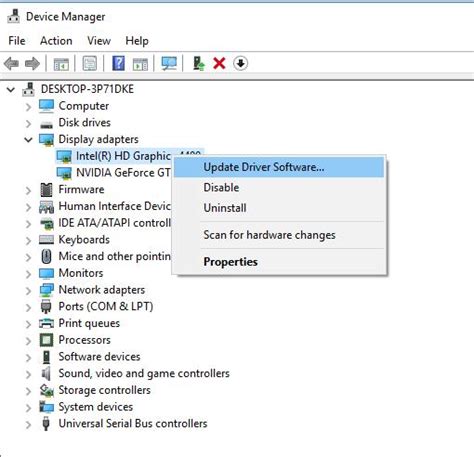The width and height of the screenshot is (474, 457).
Task: Choose Scan for hardware changes menu entry
Action: (279, 235)
